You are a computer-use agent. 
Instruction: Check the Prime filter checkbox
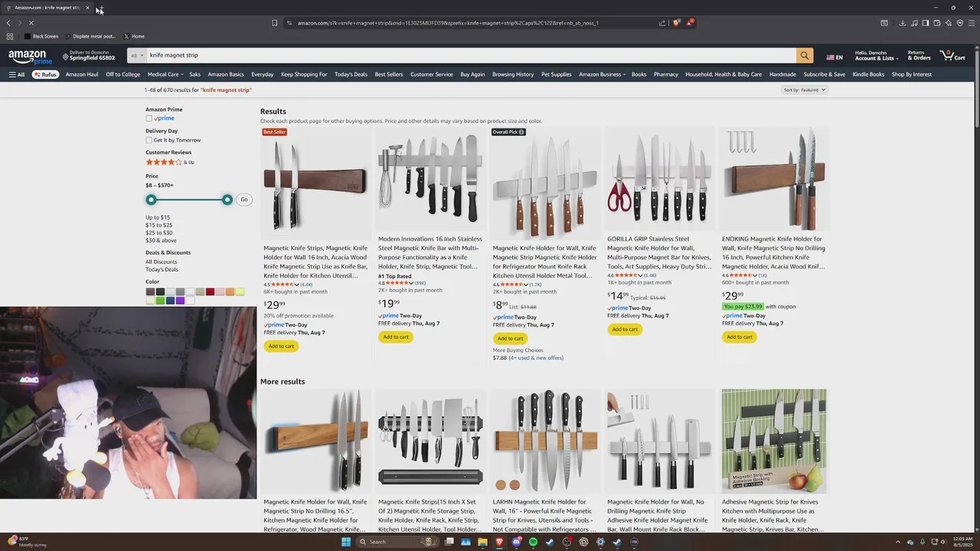[x=149, y=119]
